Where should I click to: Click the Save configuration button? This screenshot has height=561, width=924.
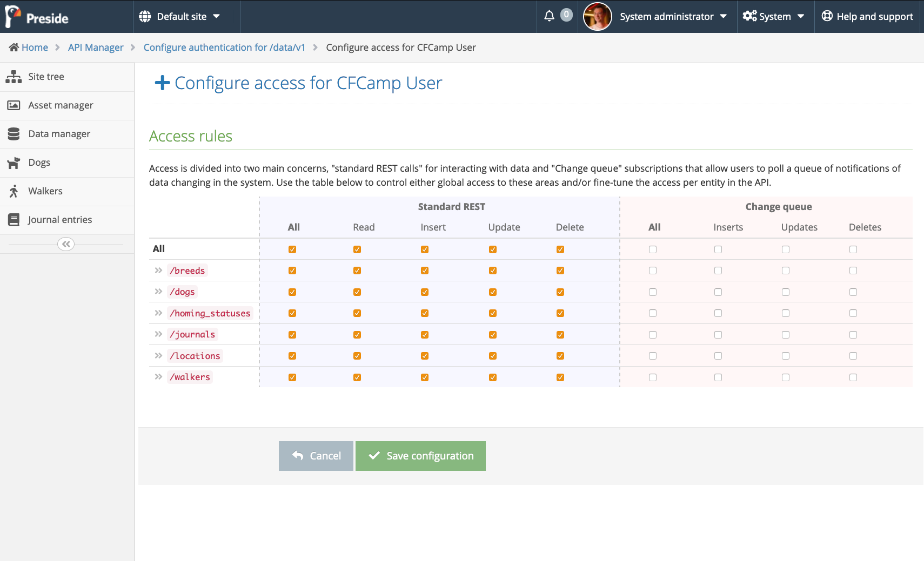(420, 456)
